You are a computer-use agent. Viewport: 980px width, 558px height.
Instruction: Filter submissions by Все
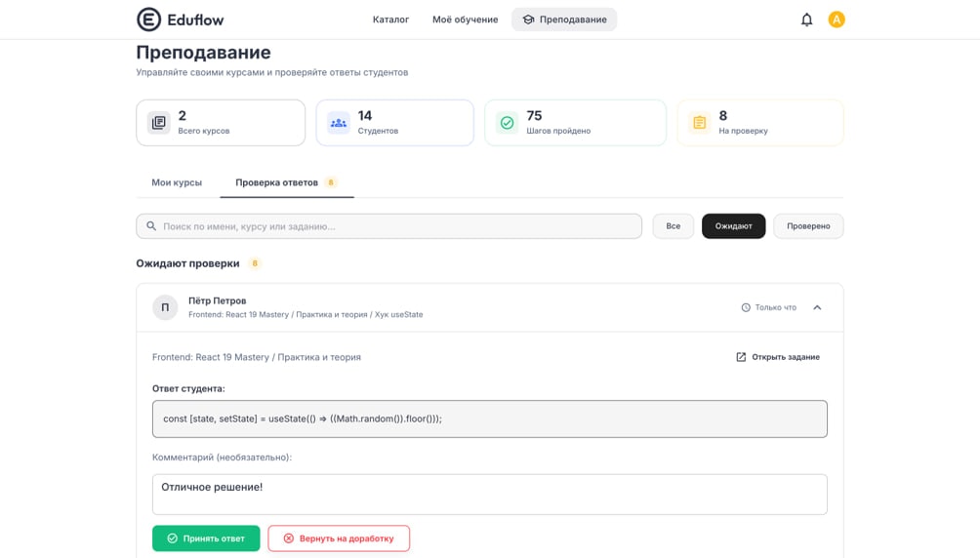click(x=674, y=226)
